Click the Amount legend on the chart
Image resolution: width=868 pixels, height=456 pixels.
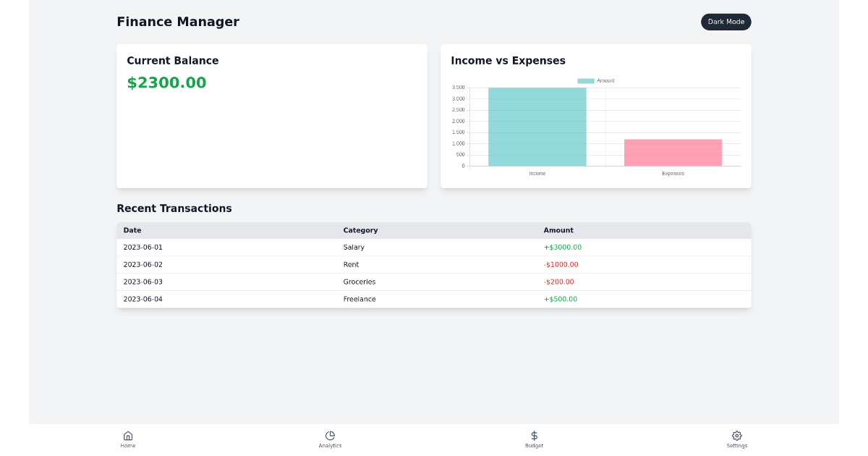(x=595, y=80)
